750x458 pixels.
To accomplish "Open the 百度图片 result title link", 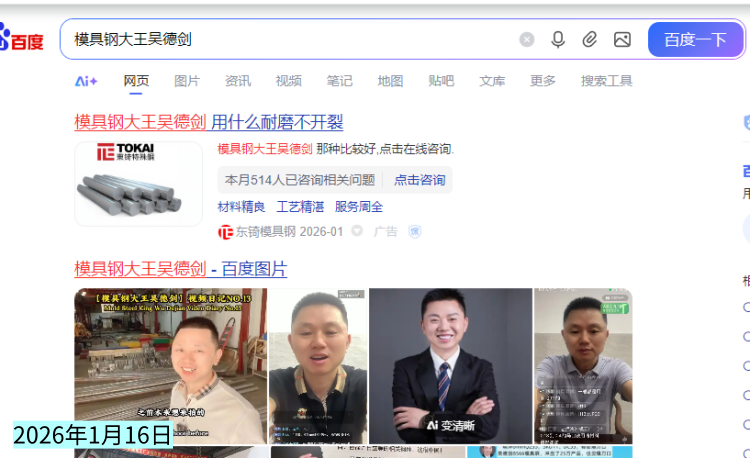I will pos(180,269).
